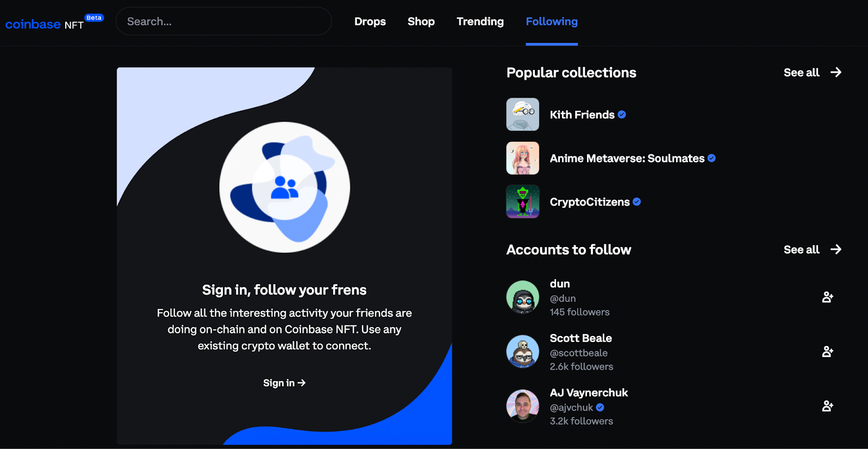Screen dimensions: 868x449
Task: Open Scott Beale's profile avatar
Action: (x=522, y=351)
